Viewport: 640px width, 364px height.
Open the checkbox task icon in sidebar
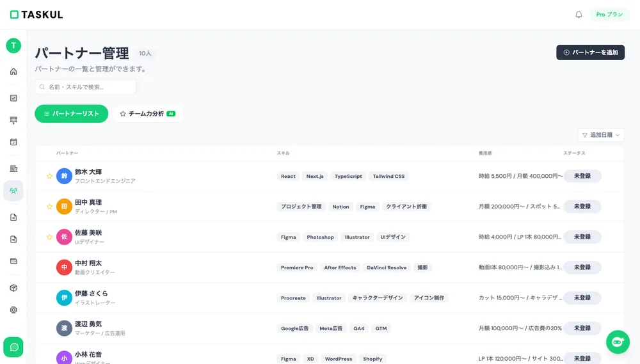point(13,98)
